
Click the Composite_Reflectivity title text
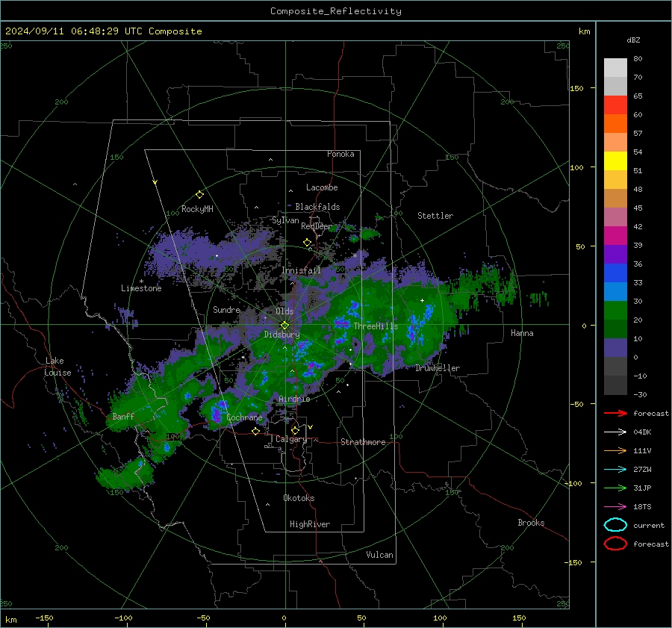point(335,11)
